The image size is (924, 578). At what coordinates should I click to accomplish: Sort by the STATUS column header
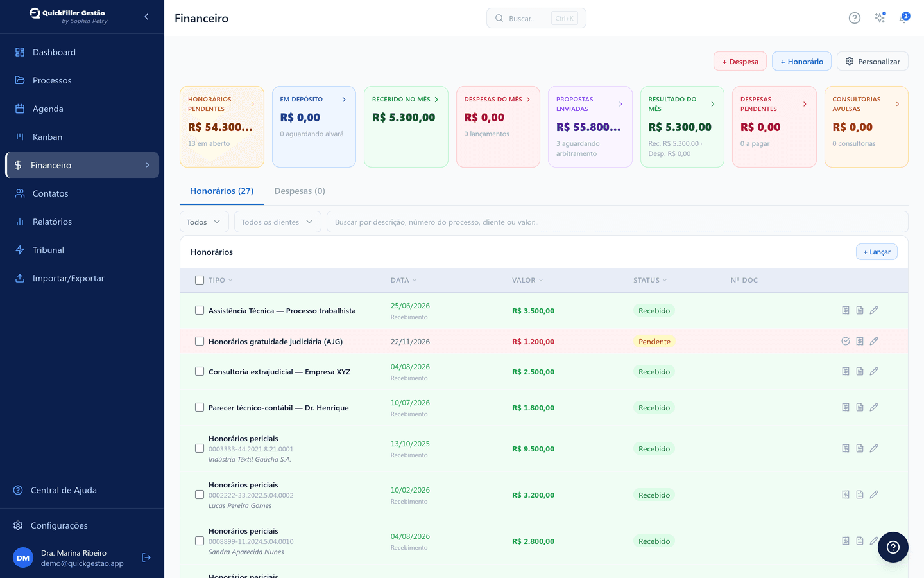[x=650, y=280]
